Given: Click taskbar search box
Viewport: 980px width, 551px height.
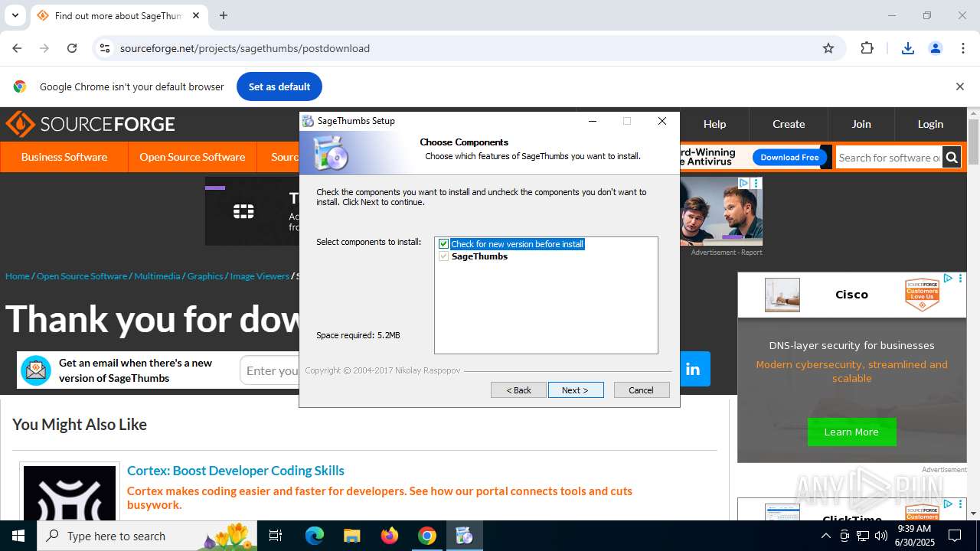Looking at the screenshot, I should click(147, 536).
